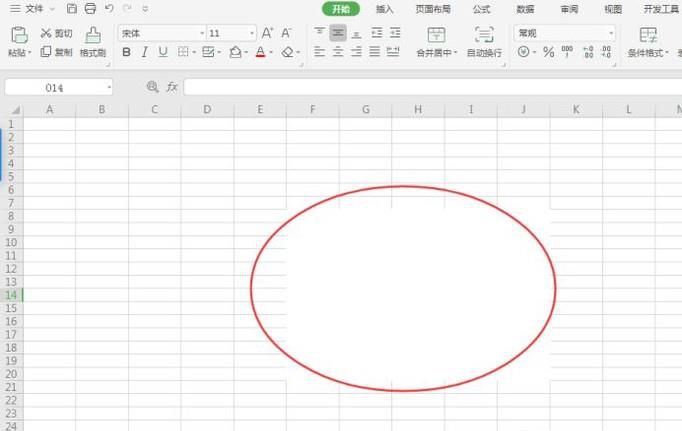Click the justify alignment icon
The height and width of the screenshot is (431, 682).
tap(374, 52)
